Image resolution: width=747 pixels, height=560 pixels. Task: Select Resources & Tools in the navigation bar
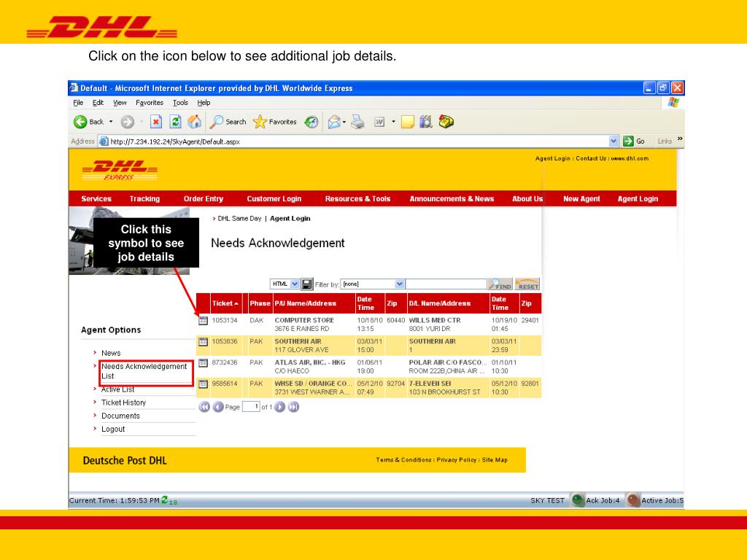coord(357,199)
